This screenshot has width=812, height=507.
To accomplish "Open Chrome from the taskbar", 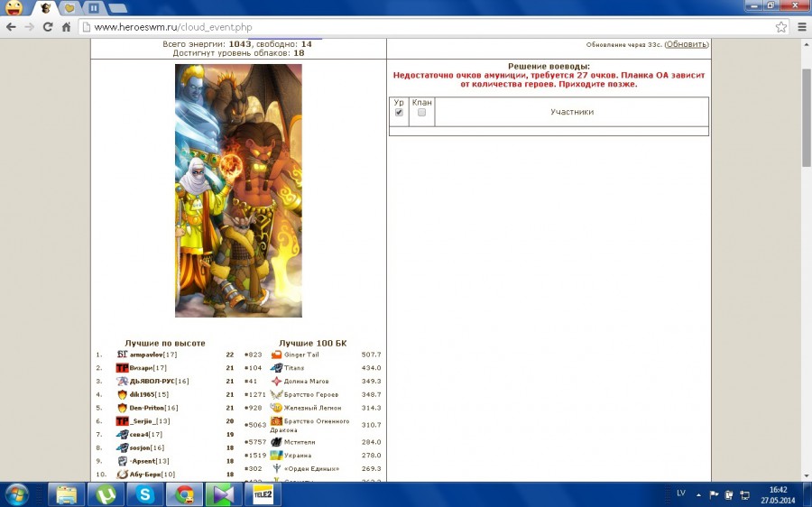I will coord(184,495).
